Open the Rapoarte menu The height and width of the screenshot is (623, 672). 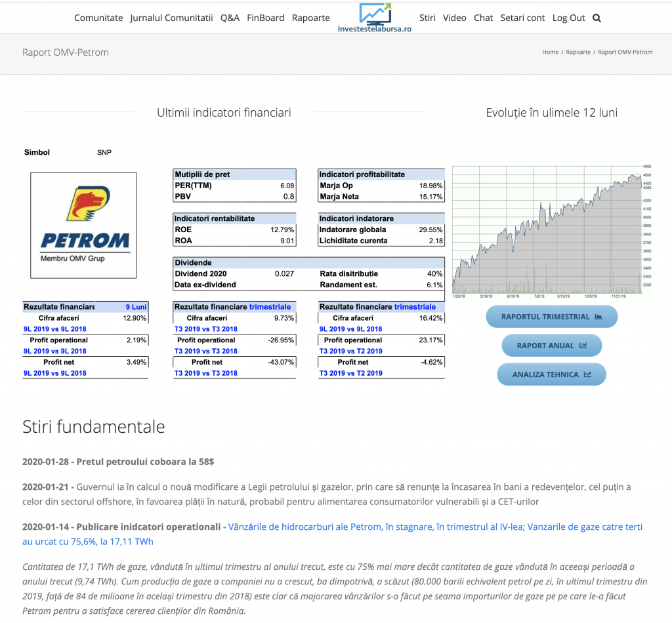tap(310, 18)
